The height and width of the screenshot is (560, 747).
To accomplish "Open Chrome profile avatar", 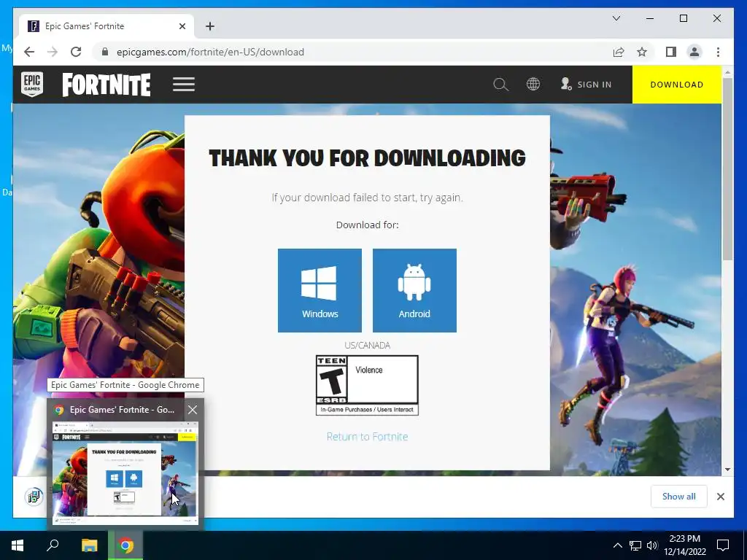I will 694,52.
